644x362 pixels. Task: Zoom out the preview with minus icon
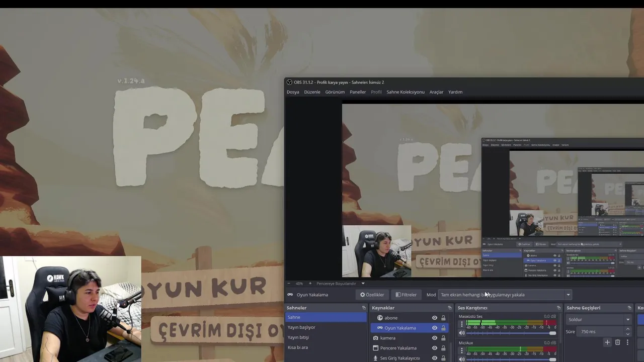(x=290, y=284)
